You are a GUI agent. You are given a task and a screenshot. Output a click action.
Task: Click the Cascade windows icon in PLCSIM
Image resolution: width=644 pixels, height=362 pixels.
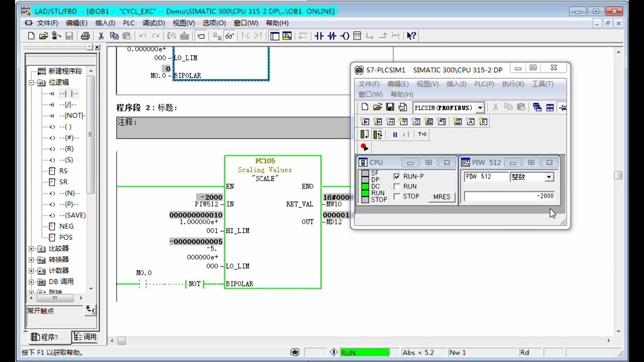537,107
